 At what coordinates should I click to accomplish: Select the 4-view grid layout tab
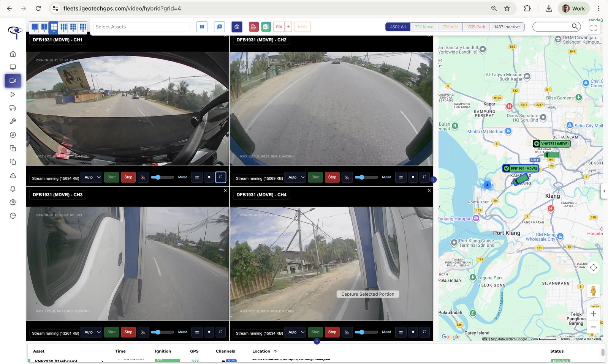pyautogui.click(x=54, y=27)
